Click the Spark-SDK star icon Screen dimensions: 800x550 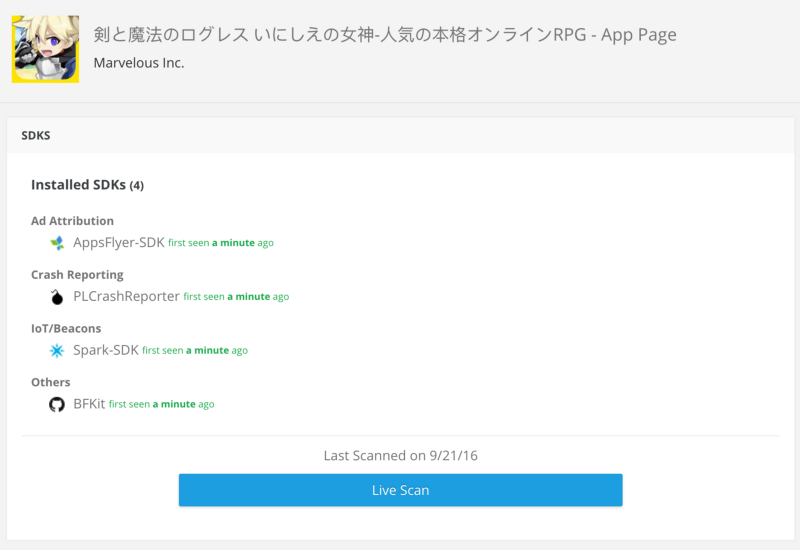[x=57, y=351]
